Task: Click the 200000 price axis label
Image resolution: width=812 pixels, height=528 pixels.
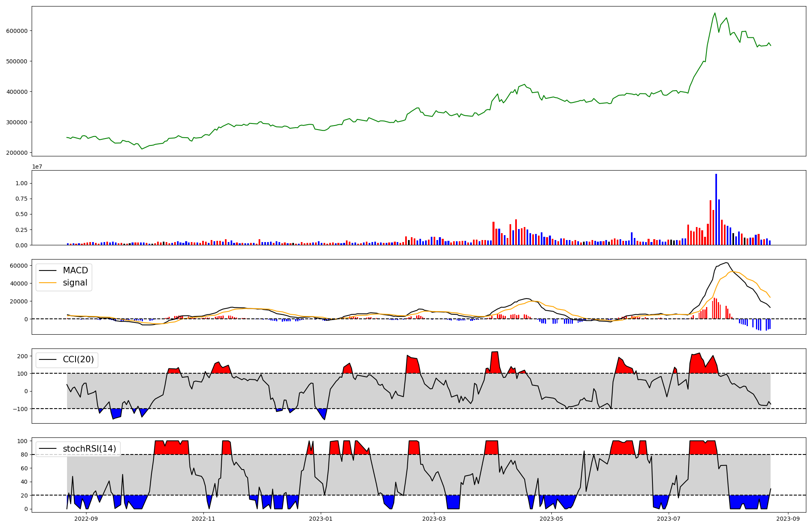Action: point(17,153)
